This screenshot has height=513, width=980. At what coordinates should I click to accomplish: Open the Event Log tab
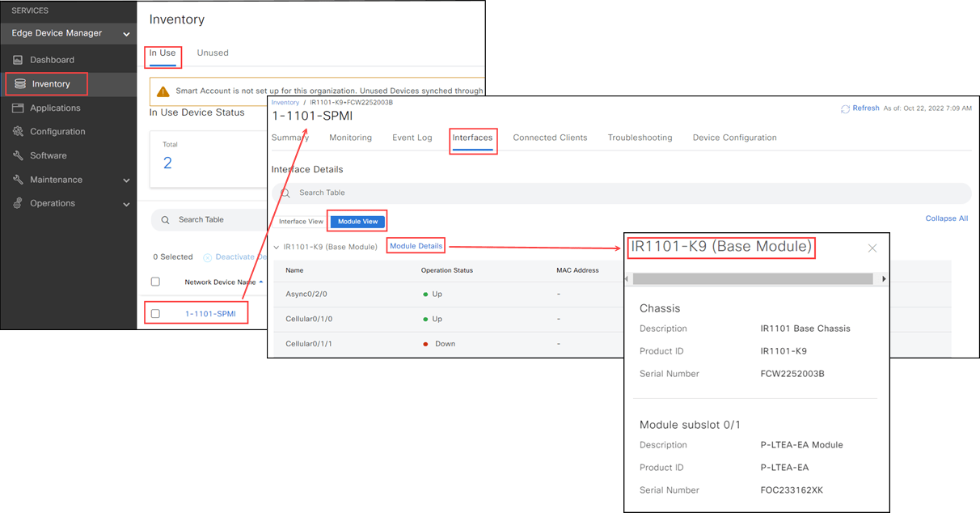click(x=412, y=138)
